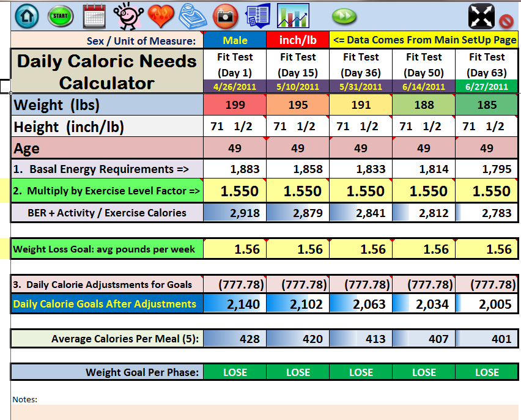Open the calendar icon
Viewport: 521px width, 420px height.
[94, 16]
